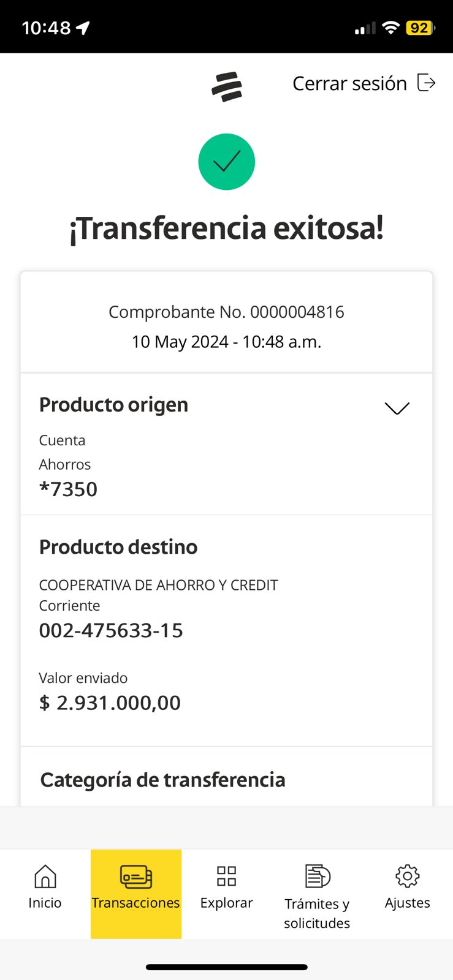453x980 pixels.
Task: Tap the Transacciones card icon
Action: click(136, 876)
